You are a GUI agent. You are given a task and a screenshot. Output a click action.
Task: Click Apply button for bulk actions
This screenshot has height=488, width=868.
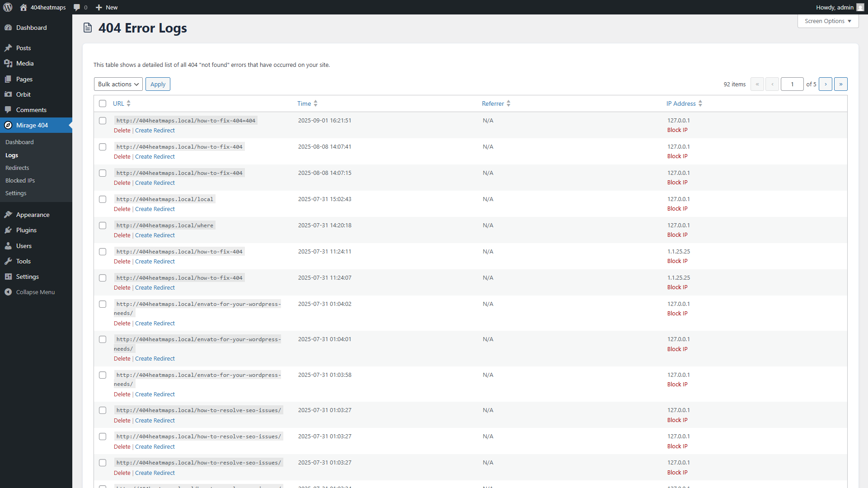pyautogui.click(x=158, y=84)
